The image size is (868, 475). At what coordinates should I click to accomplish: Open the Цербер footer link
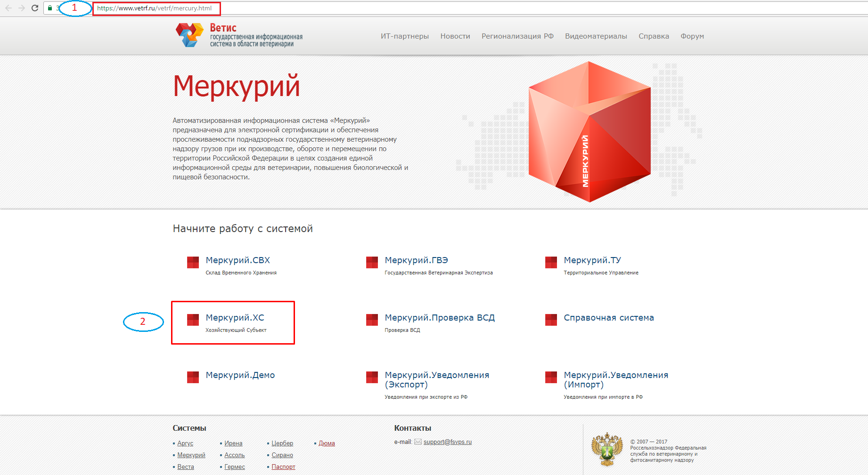tap(282, 443)
